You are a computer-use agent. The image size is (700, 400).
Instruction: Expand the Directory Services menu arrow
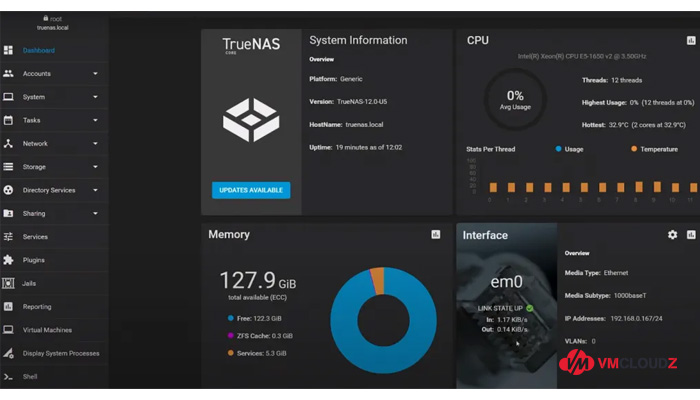click(x=95, y=190)
